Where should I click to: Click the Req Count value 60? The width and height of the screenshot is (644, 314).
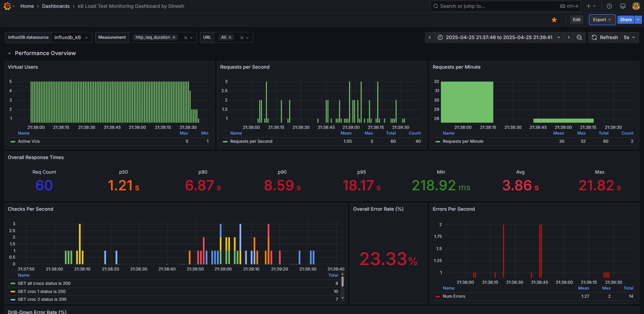[44, 186]
